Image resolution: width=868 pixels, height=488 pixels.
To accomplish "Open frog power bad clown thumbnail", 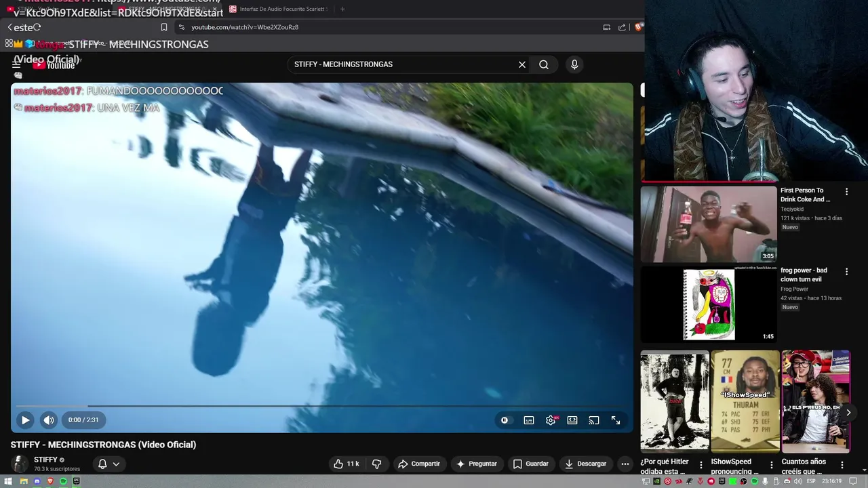I will (x=709, y=304).
